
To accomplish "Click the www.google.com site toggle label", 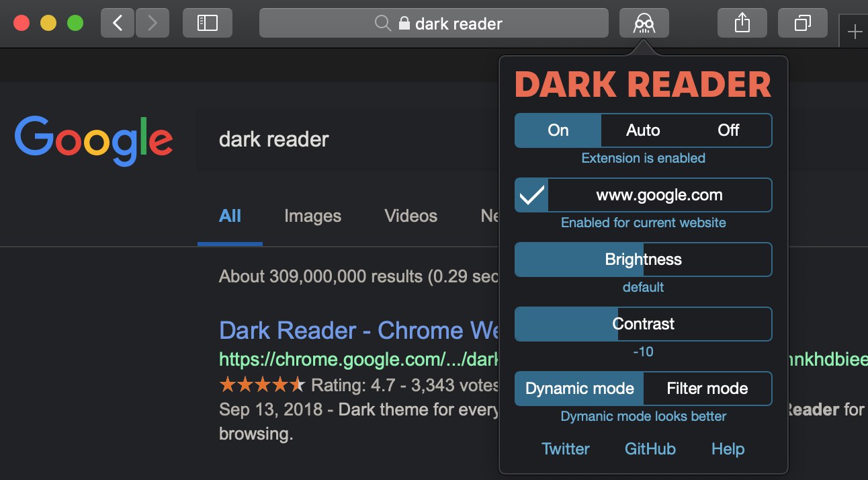I will point(659,196).
